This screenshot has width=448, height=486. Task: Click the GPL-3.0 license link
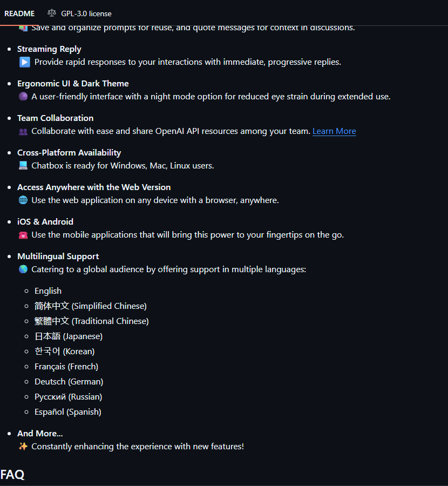pos(86,13)
